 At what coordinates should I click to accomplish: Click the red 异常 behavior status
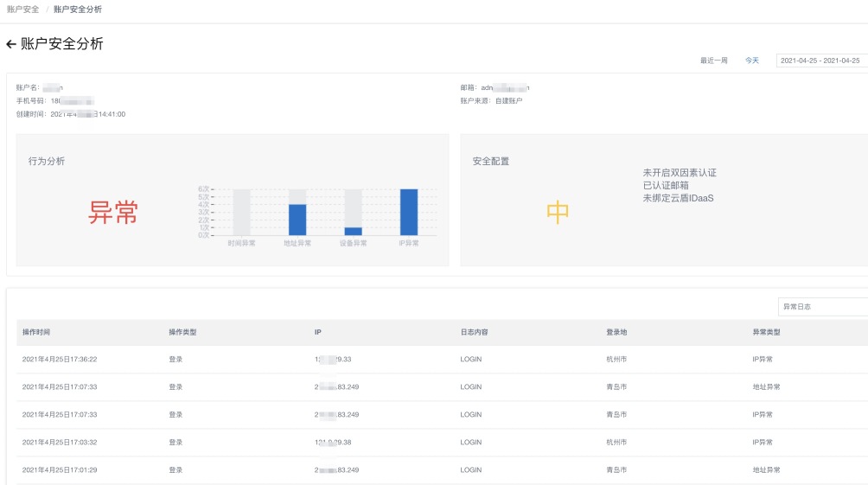(x=113, y=213)
